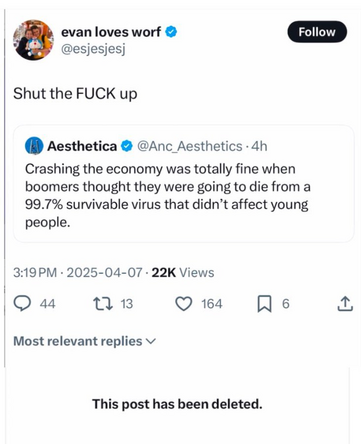
Task: Click the 164 likes count
Action: point(212,304)
